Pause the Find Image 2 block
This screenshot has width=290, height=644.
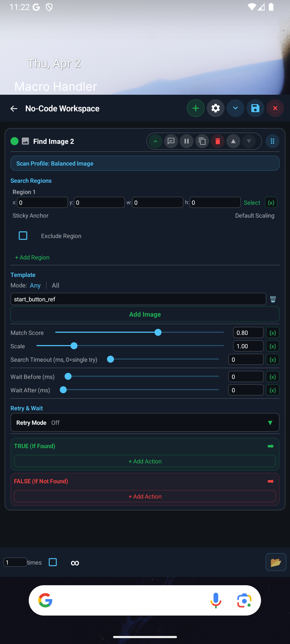[x=187, y=141]
